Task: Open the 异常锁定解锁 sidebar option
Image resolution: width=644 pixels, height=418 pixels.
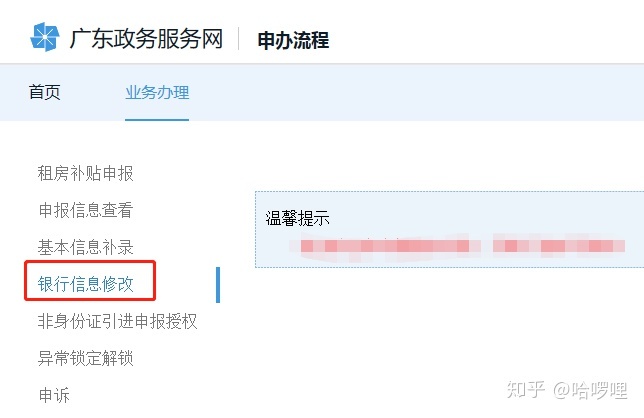Action: [x=85, y=358]
